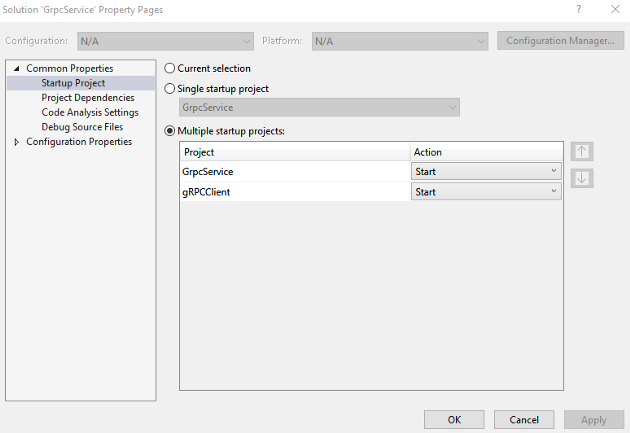Expand the Configuration Properties tree node
The height and width of the screenshot is (433, 630).
pyautogui.click(x=16, y=142)
